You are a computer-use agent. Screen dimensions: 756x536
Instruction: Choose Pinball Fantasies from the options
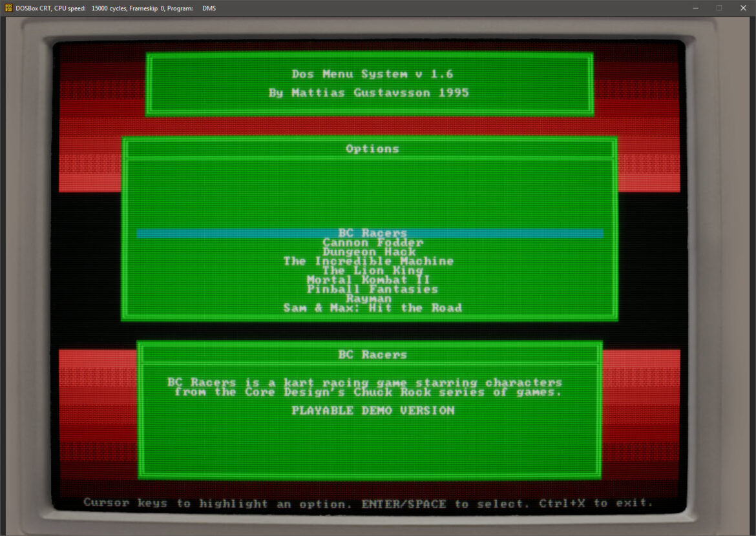coord(372,289)
